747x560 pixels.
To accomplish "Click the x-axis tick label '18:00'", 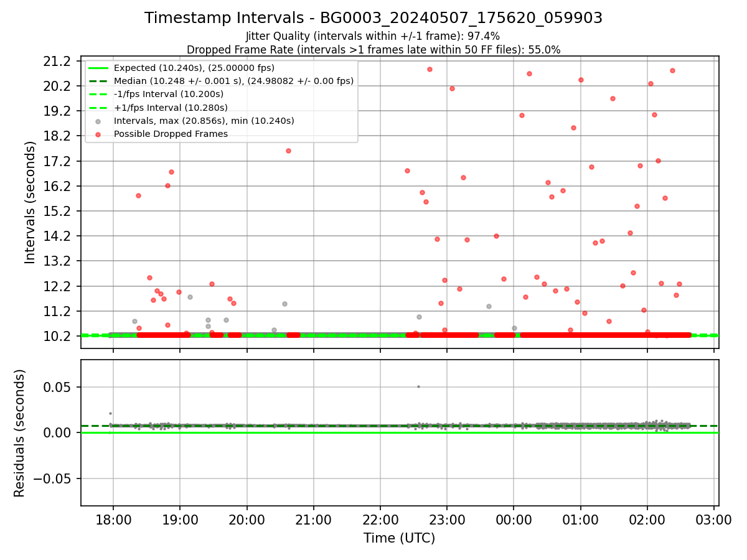I will click(113, 519).
